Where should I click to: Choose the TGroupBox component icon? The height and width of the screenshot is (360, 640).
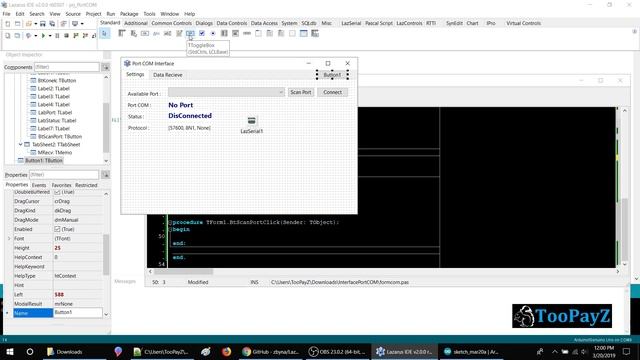[x=258, y=33]
